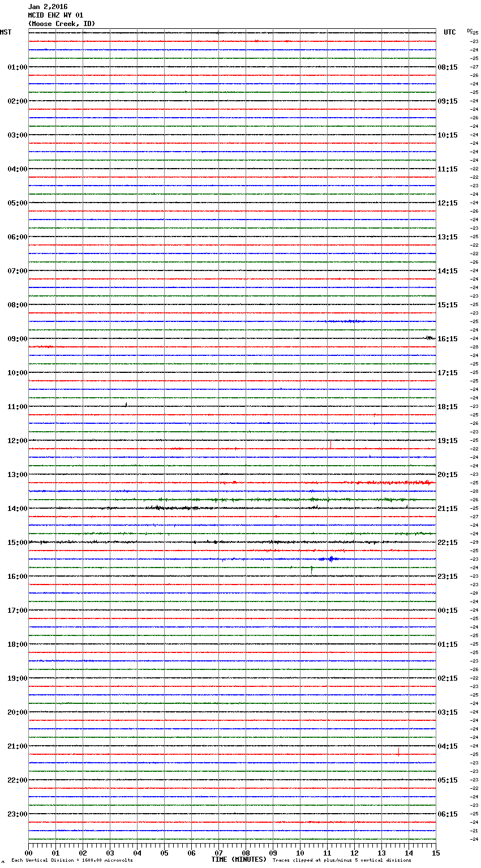Click minute tick label '15' on axis
Screen dimensions: 481x868
click(436, 853)
